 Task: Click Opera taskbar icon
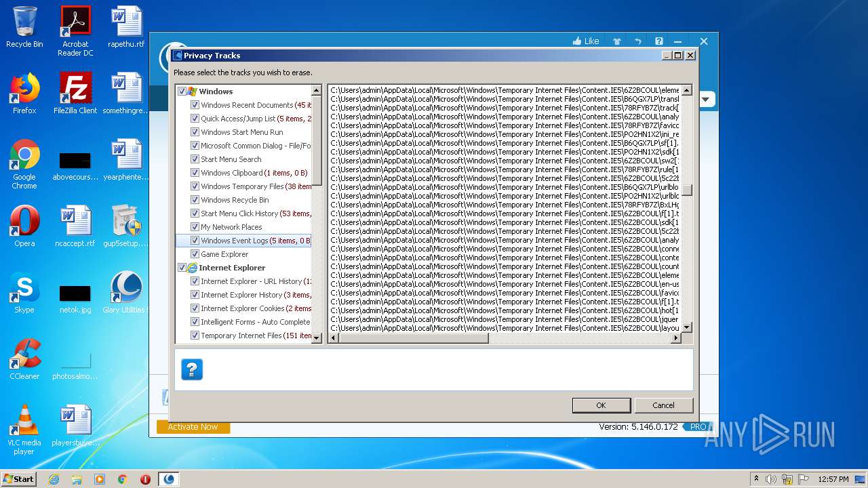click(x=145, y=479)
